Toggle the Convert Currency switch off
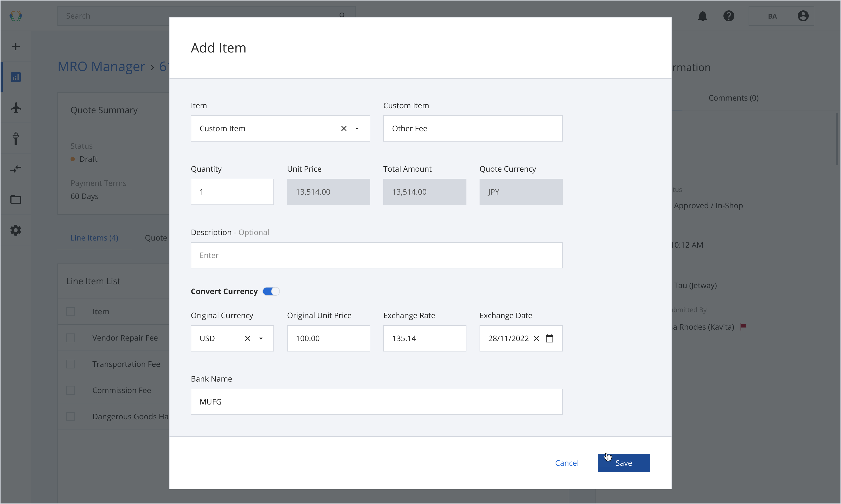 (x=271, y=291)
